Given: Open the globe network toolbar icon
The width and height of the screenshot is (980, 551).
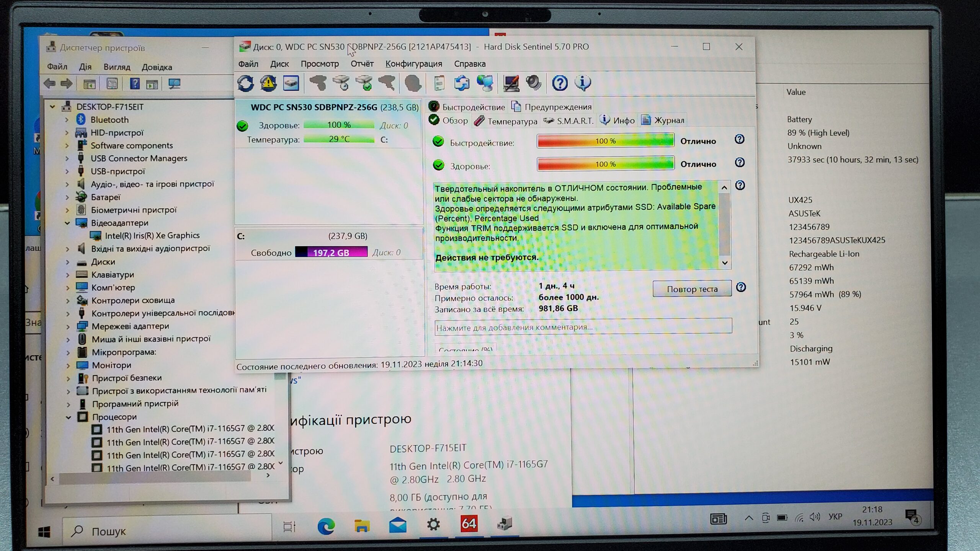Looking at the screenshot, I should [x=485, y=83].
